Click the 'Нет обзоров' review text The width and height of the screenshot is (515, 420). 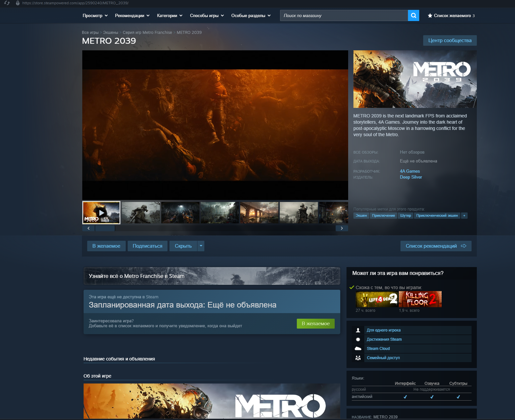coord(412,152)
